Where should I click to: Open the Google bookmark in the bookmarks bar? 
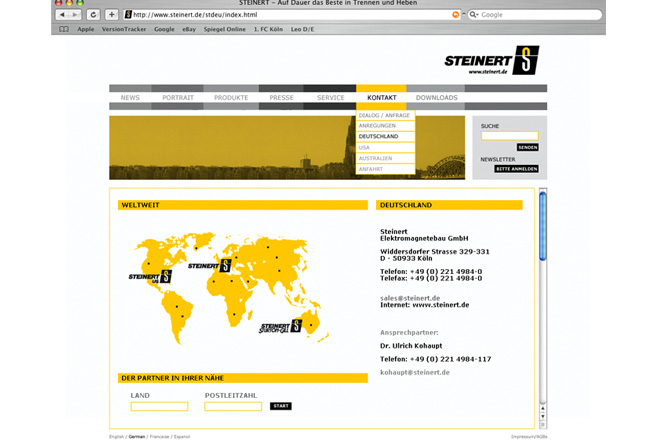coord(164,29)
